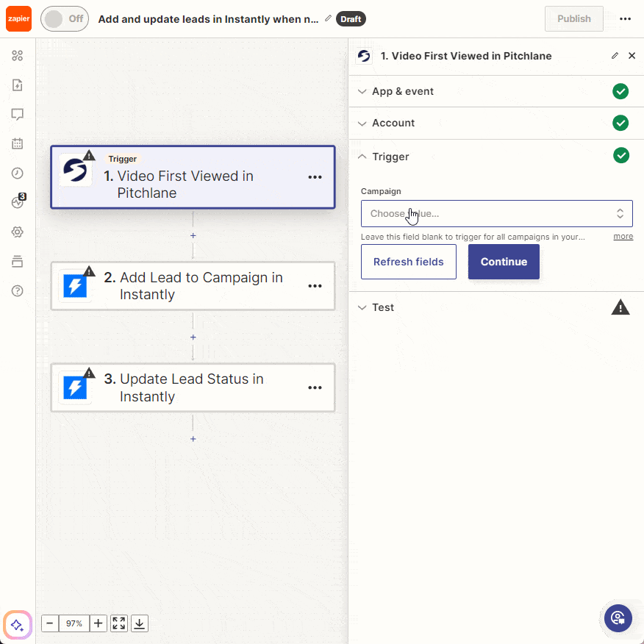644x644 pixels.
Task: Open the apps grid sidebar icon
Action: 17,56
